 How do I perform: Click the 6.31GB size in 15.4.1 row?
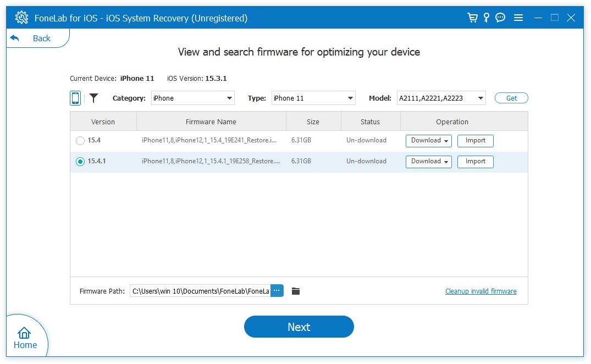(x=301, y=161)
